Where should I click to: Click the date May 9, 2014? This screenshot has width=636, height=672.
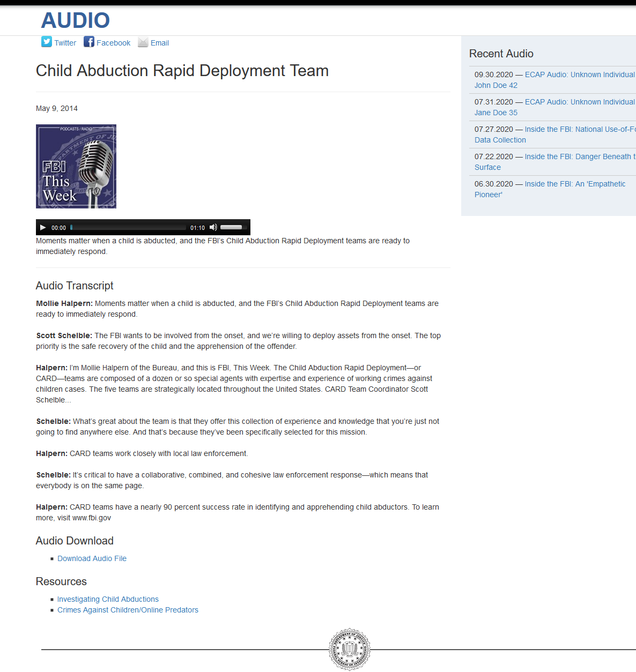pyautogui.click(x=57, y=108)
